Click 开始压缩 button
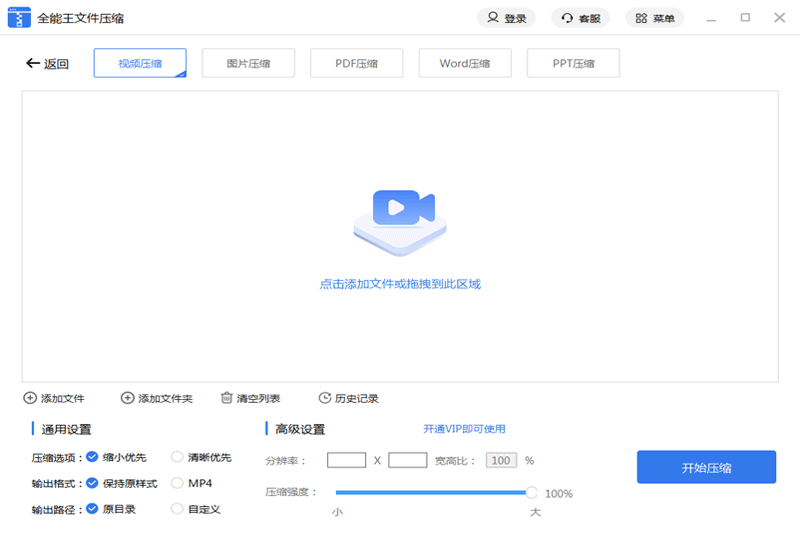 coord(706,467)
